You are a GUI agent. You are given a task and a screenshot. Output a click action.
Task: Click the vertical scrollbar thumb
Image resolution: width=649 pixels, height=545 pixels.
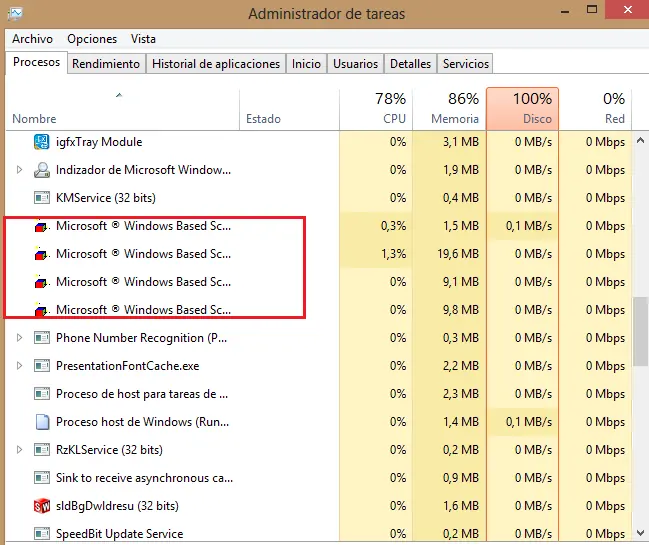[x=640, y=331]
